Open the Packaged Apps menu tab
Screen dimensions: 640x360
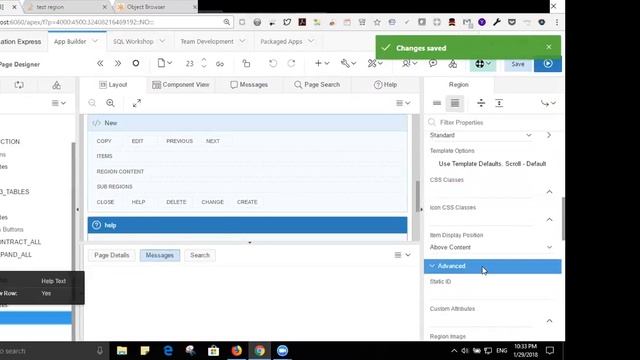point(287,41)
